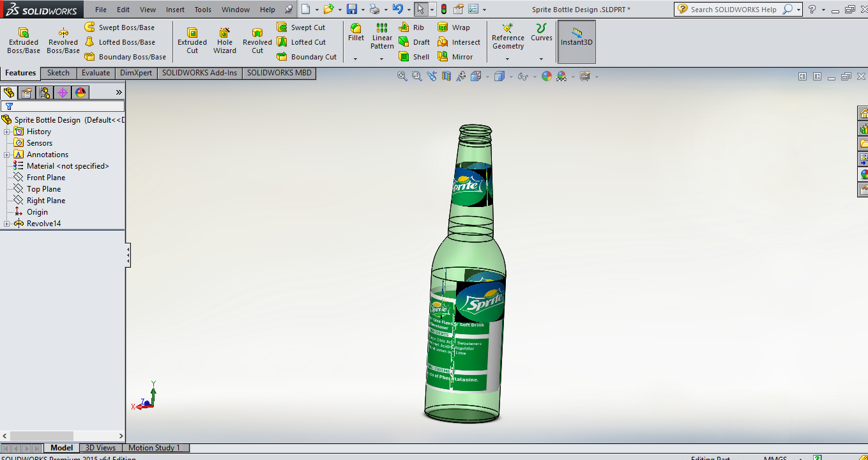
Task: Click the Print icon
Action: pyautogui.click(x=375, y=9)
